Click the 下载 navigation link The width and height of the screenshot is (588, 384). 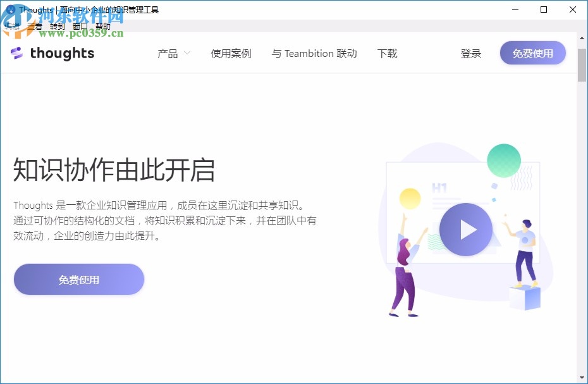pyautogui.click(x=387, y=54)
